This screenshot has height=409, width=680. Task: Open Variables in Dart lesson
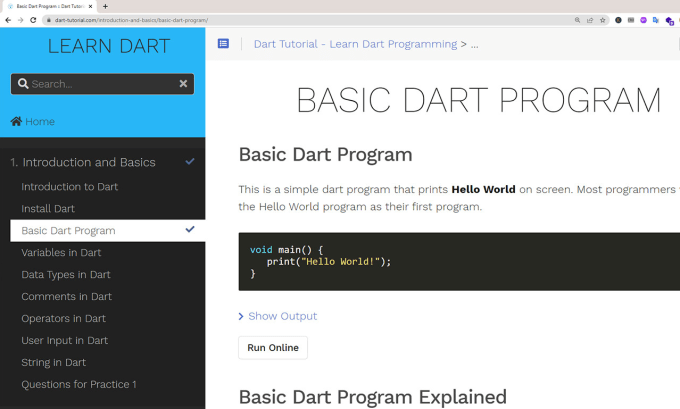click(61, 252)
